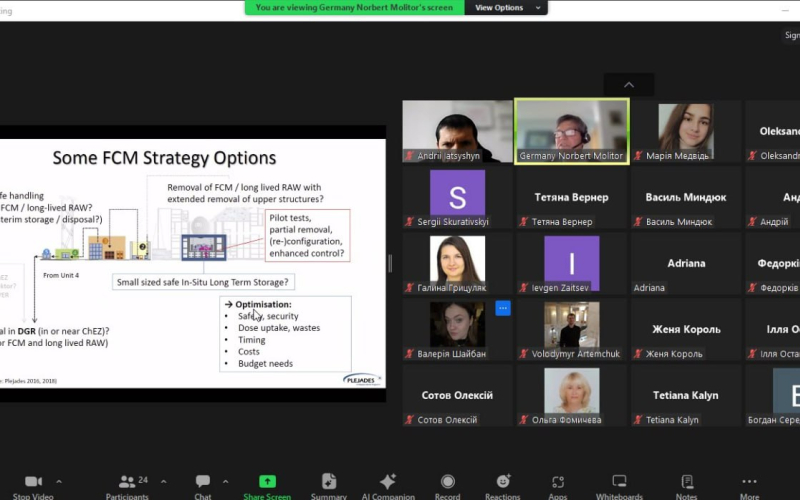Start recording with Record icon
The image size is (800, 500).
(x=447, y=481)
